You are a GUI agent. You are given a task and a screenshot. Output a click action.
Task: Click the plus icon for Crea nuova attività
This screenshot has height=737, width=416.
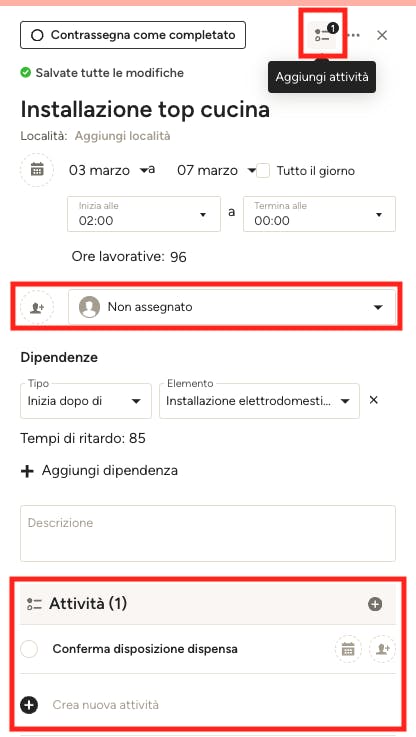point(29,705)
